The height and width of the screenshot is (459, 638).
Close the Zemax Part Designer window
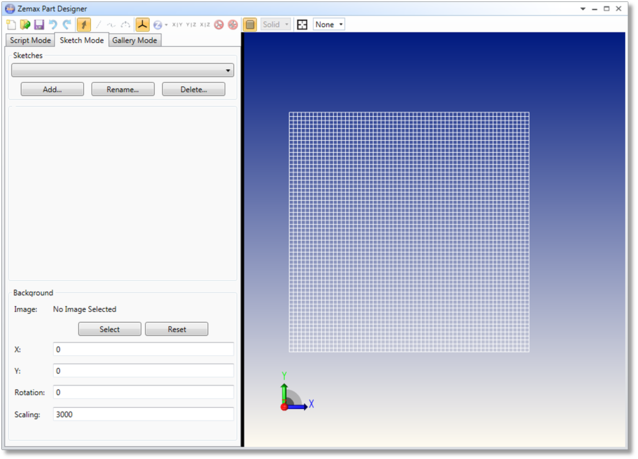click(x=618, y=9)
